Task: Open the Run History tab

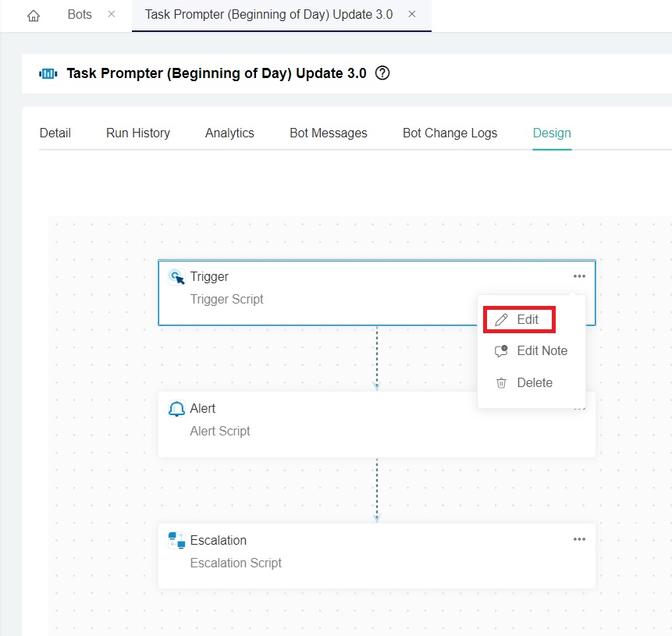Action: pyautogui.click(x=138, y=133)
